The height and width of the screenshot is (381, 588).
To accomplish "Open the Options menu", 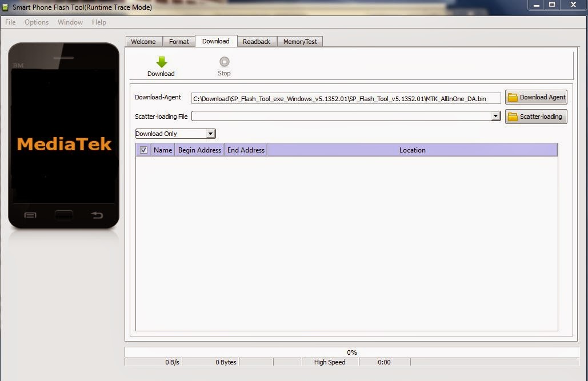I will tap(37, 22).
